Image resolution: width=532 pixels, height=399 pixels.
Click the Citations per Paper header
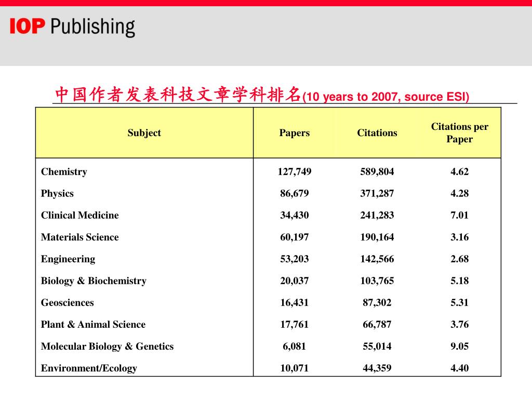[459, 132]
